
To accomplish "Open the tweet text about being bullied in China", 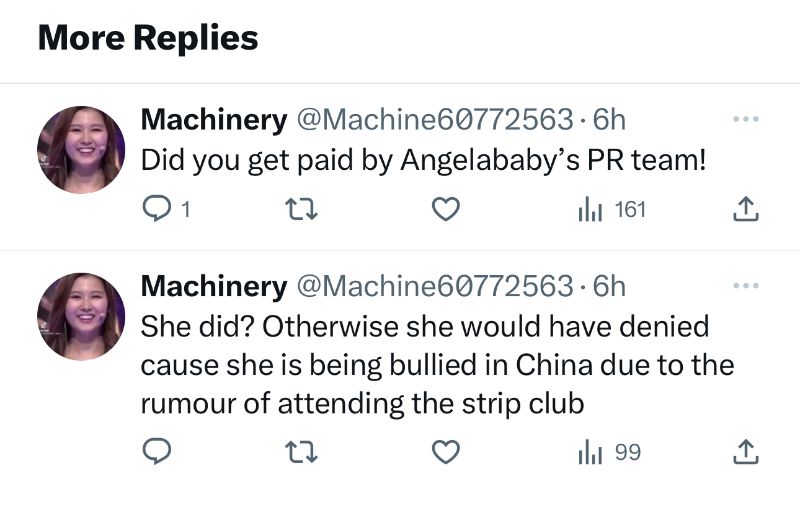I will point(437,365).
